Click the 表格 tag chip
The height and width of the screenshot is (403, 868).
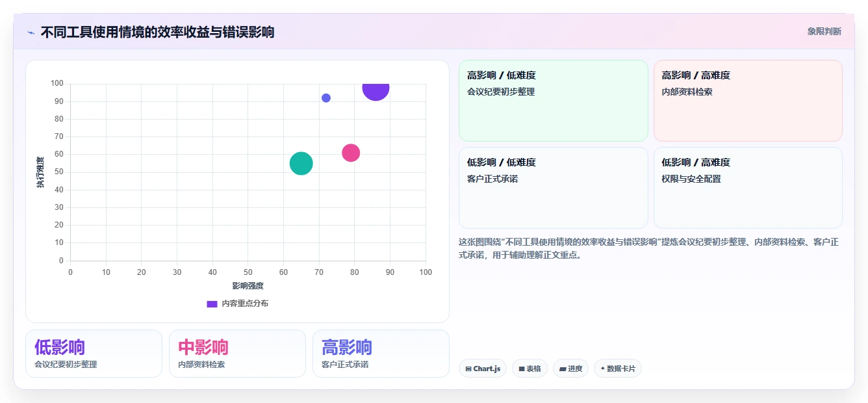pyautogui.click(x=530, y=369)
